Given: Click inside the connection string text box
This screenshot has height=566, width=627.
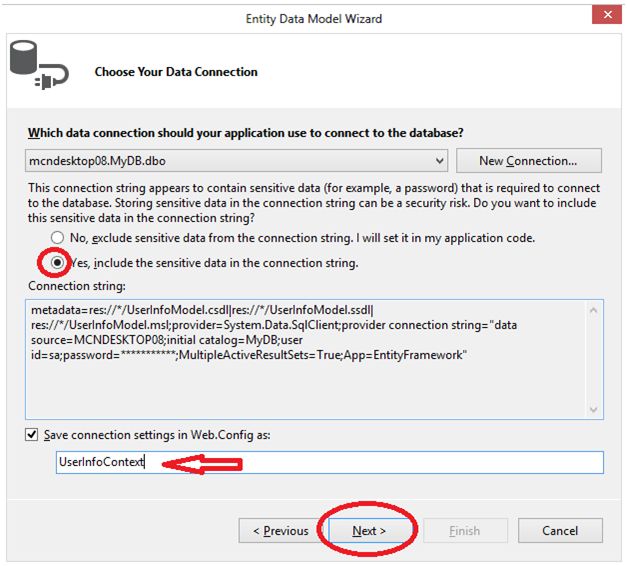Looking at the screenshot, I should pos(300,380).
